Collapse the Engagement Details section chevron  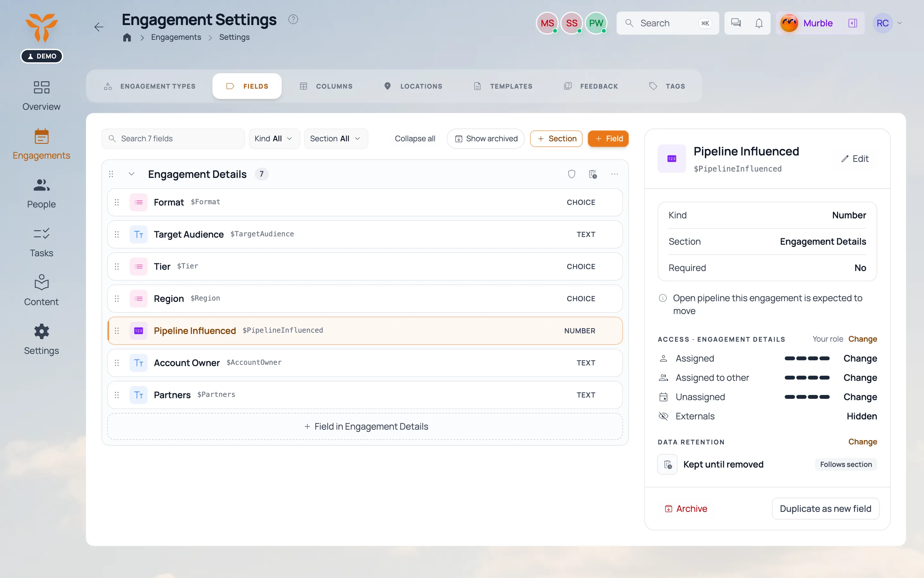click(x=131, y=174)
